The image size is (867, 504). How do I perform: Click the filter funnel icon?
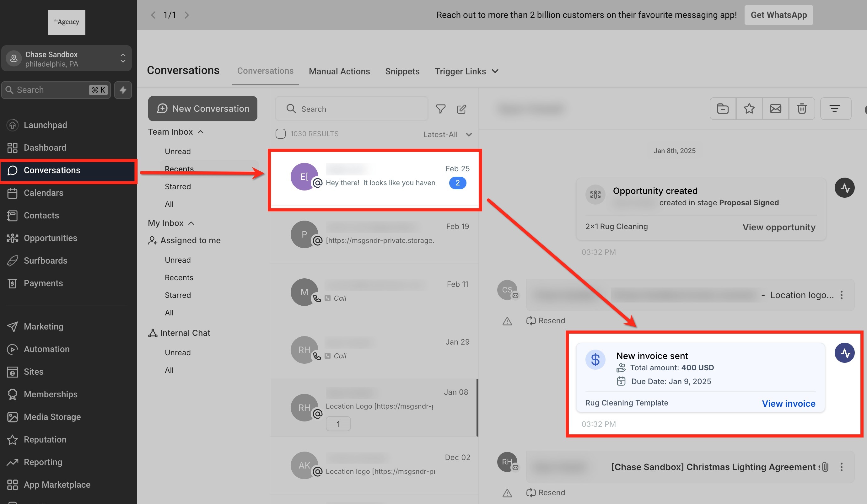coord(440,109)
